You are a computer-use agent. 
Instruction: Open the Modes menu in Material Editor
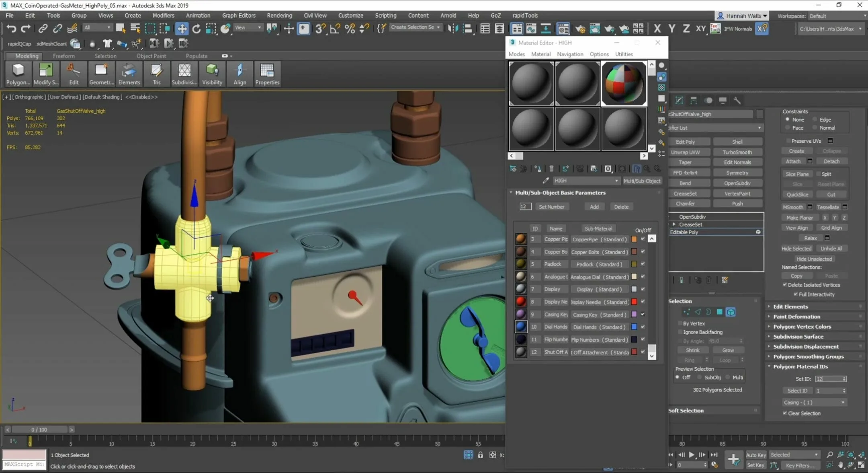pos(516,54)
